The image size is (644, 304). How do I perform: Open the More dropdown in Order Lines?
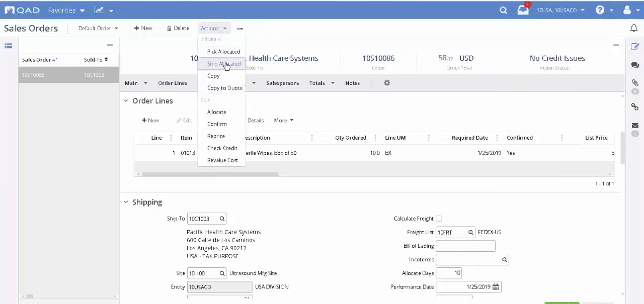283,121
